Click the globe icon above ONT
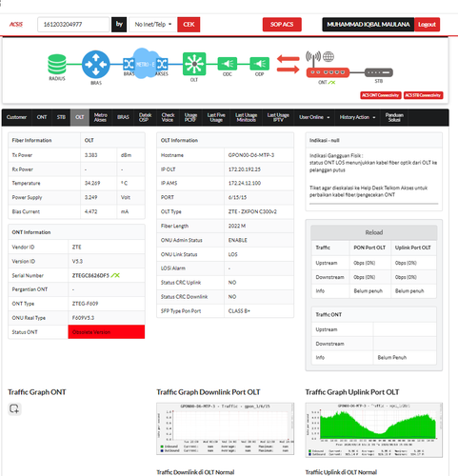Screen dimensions: 458x476 click(329, 57)
